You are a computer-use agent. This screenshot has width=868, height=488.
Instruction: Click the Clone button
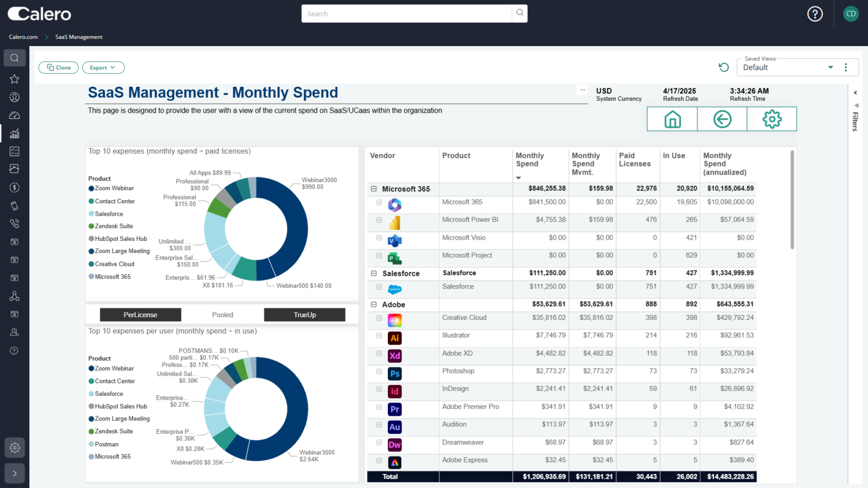click(x=58, y=67)
